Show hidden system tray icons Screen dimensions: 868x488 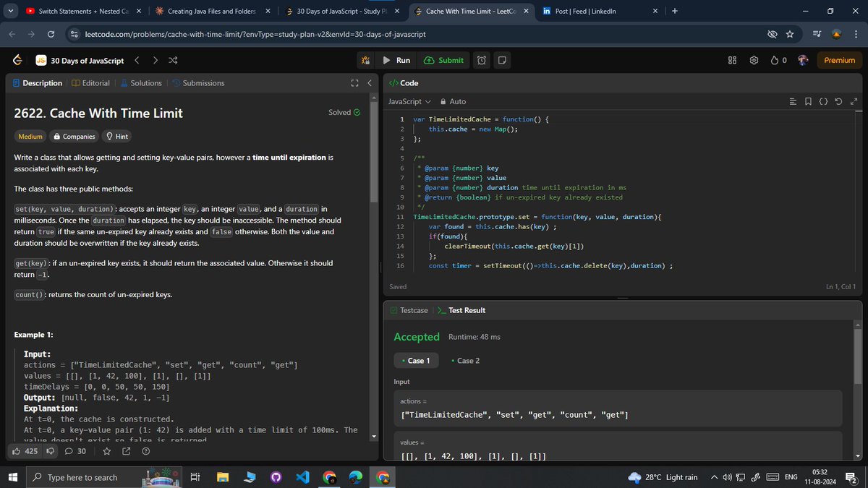click(715, 477)
